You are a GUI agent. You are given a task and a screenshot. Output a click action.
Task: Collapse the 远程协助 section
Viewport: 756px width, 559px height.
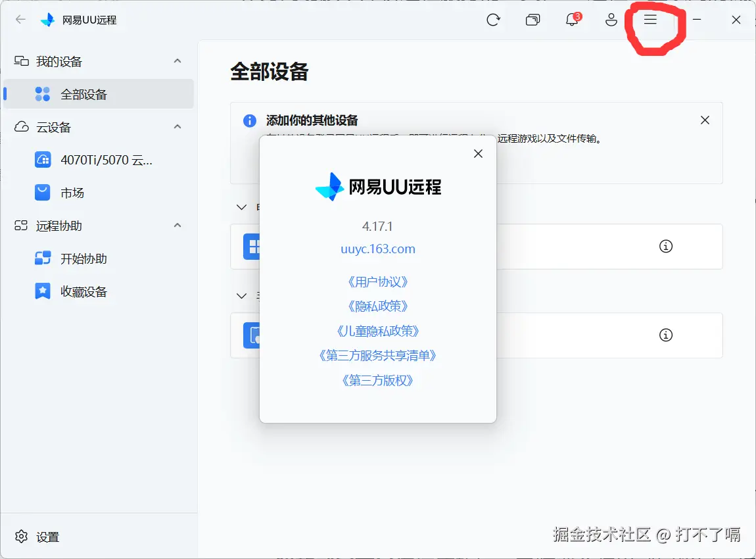177,225
